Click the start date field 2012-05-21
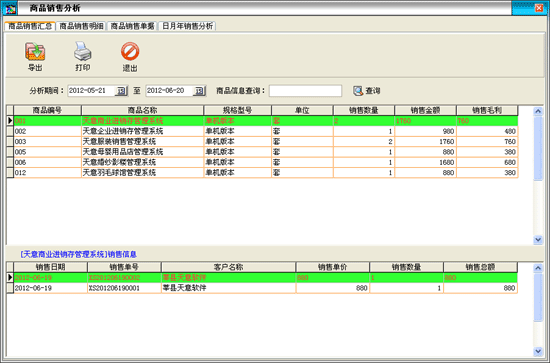Image resolution: width=550 pixels, height=363 pixels. (92, 91)
